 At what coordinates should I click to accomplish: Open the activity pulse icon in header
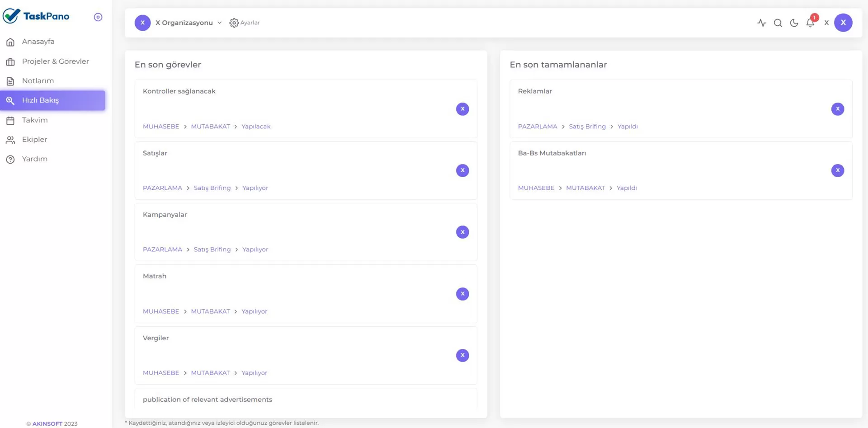pyautogui.click(x=762, y=23)
